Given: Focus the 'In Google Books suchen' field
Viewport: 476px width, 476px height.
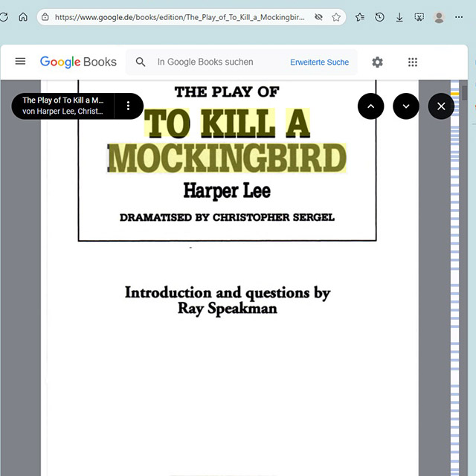Looking at the screenshot, I should (x=205, y=62).
